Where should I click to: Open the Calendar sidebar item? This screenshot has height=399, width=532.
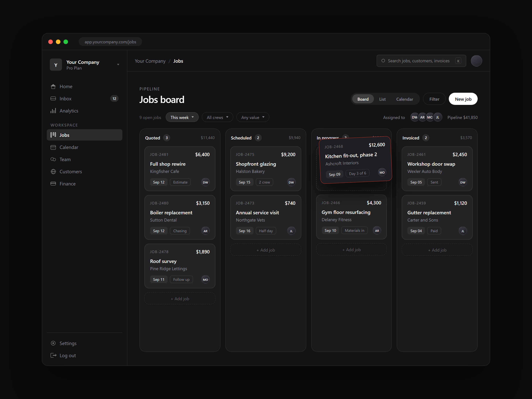(x=84, y=147)
